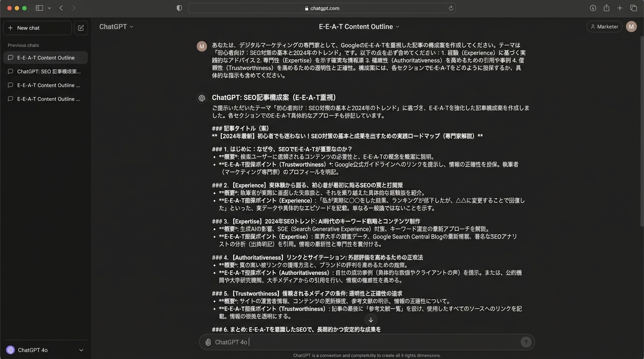Click the New chat button
The width and height of the screenshot is (644, 359).
point(37,28)
